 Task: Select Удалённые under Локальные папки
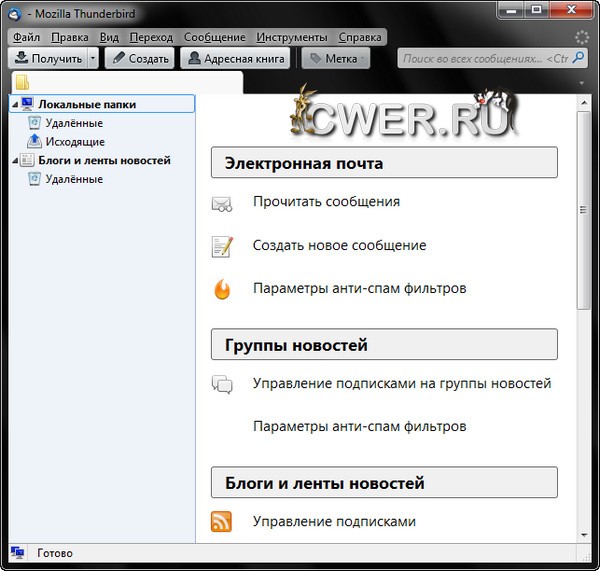(73, 123)
